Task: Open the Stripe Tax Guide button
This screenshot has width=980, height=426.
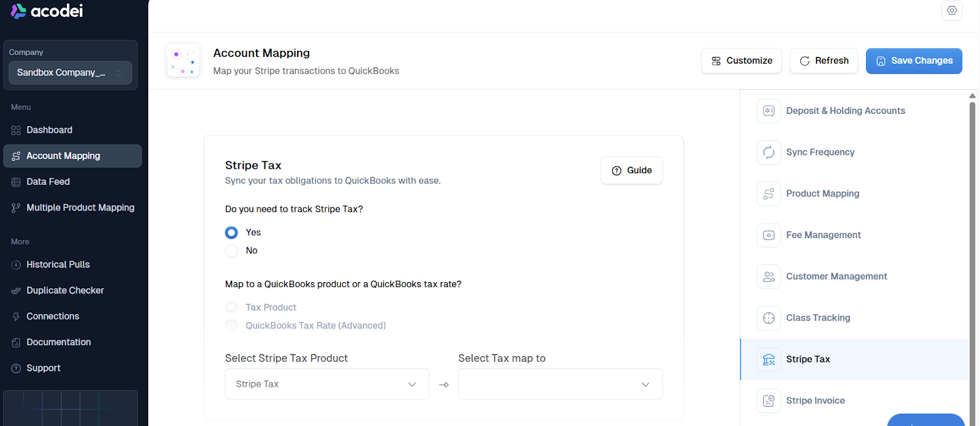Action: pos(631,170)
